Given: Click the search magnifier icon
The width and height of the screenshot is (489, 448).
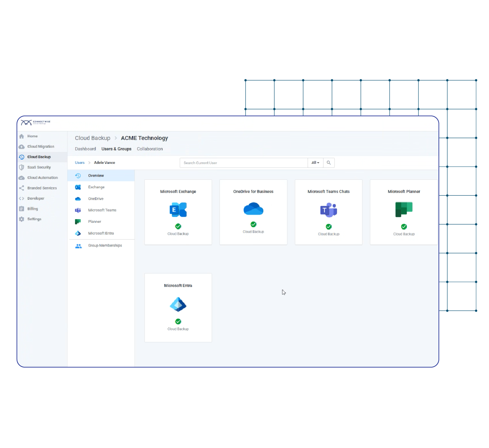Looking at the screenshot, I should [328, 163].
